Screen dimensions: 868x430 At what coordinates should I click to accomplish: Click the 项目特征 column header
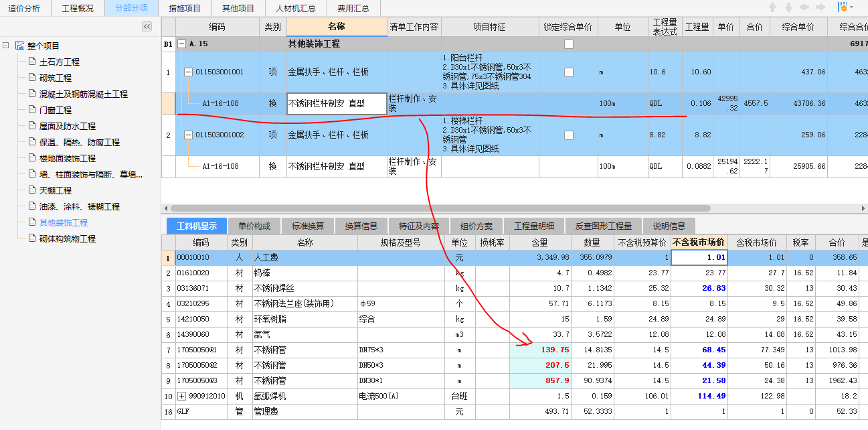(x=490, y=27)
